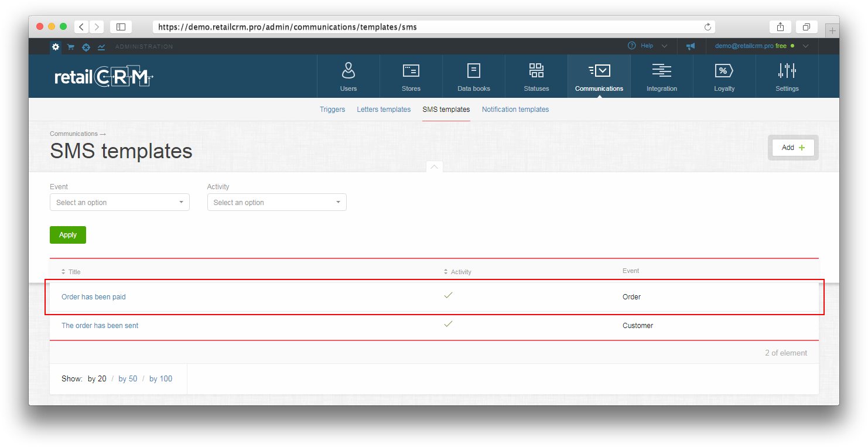Viewport: 868px width, 447px height.
Task: Open the Loyalty section
Action: 725,76
